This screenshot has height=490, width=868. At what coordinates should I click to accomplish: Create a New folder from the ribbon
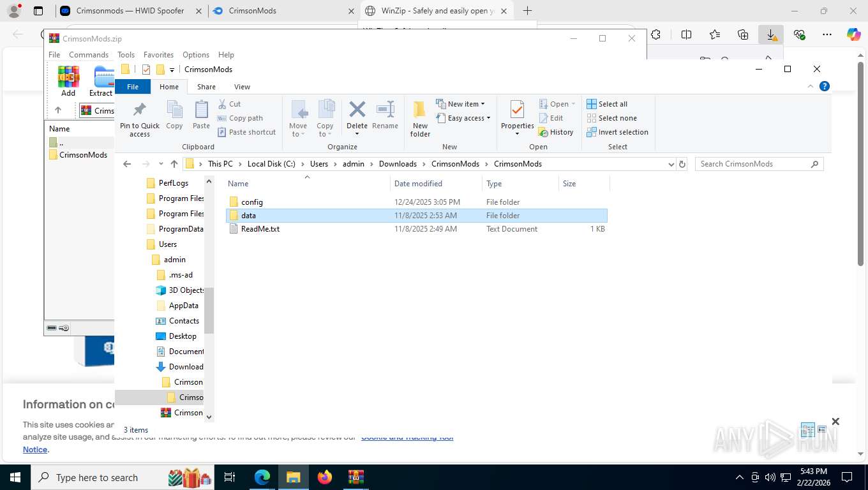coord(420,119)
